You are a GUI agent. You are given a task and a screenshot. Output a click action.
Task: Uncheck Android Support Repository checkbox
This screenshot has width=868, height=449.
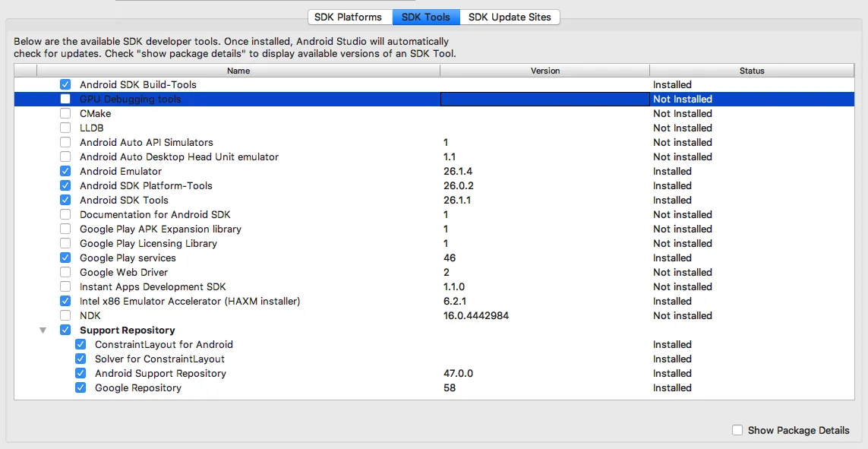(x=80, y=373)
